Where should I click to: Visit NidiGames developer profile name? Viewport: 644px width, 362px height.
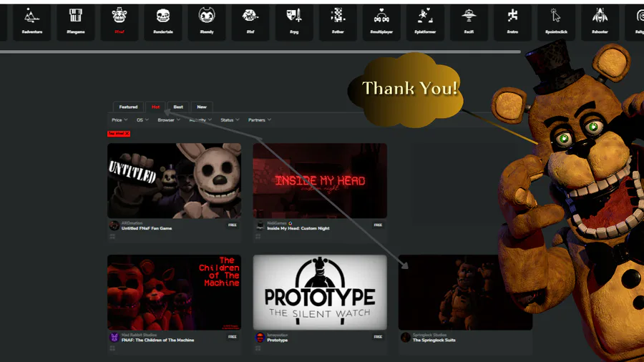277,223
